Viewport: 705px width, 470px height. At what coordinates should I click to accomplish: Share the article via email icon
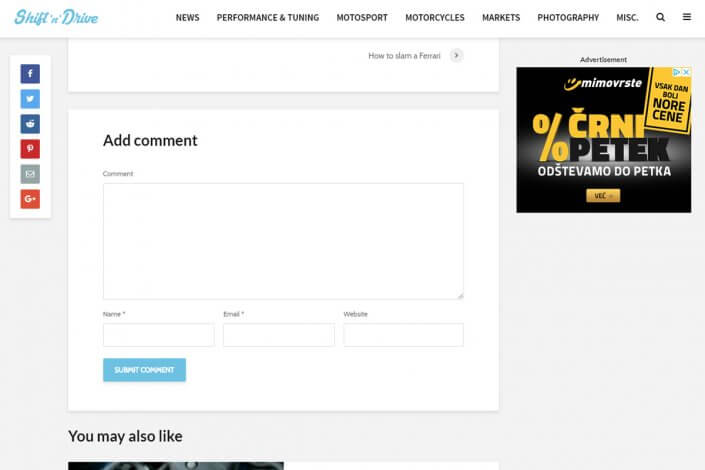tap(30, 174)
